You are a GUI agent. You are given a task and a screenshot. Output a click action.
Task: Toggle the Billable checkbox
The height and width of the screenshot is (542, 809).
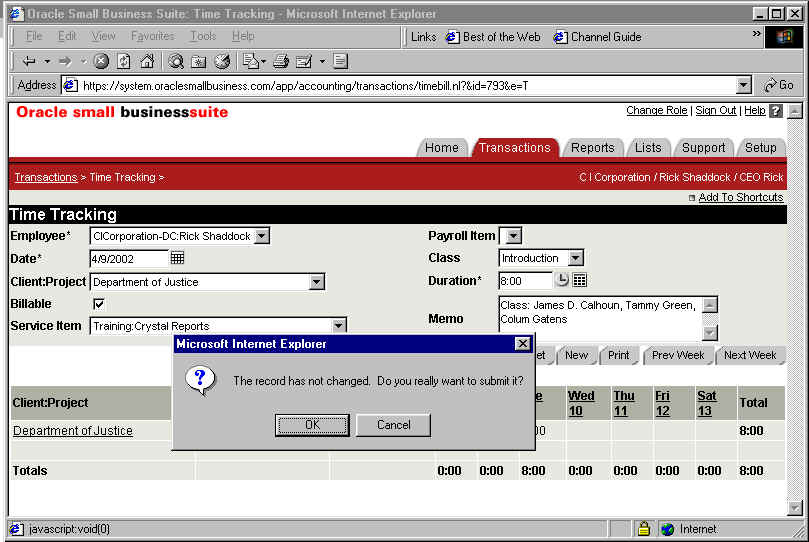click(99, 304)
